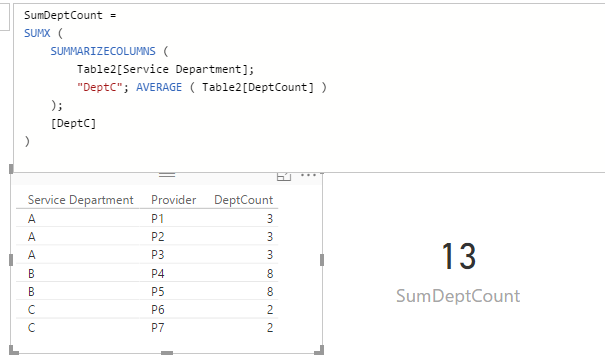
Task: Click DeptCount value 3 in row P2
Action: tap(270, 236)
